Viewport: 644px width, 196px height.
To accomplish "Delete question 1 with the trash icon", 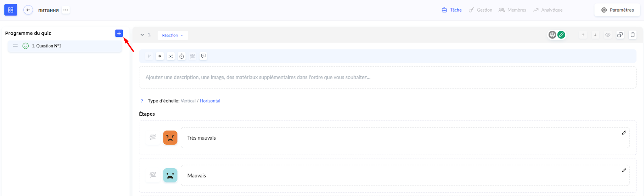I will 632,35.
